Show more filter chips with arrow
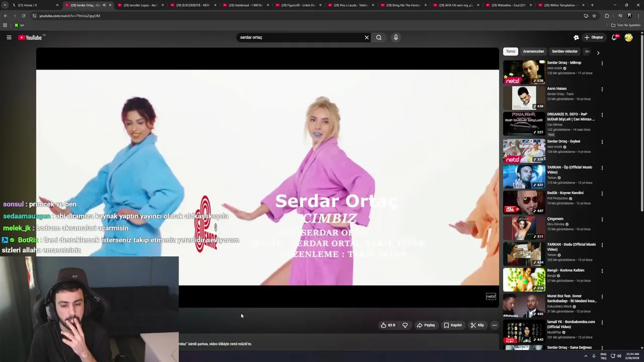 [598, 52]
